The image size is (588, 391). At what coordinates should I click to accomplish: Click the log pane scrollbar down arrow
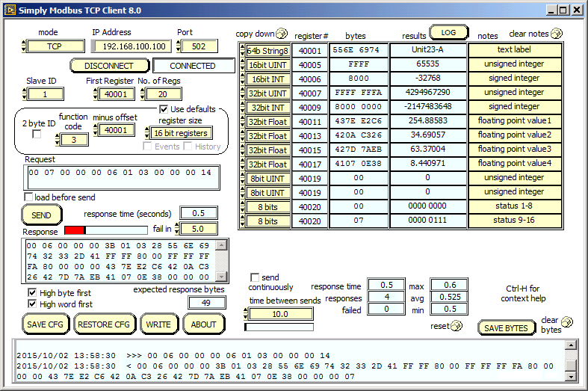(571, 376)
